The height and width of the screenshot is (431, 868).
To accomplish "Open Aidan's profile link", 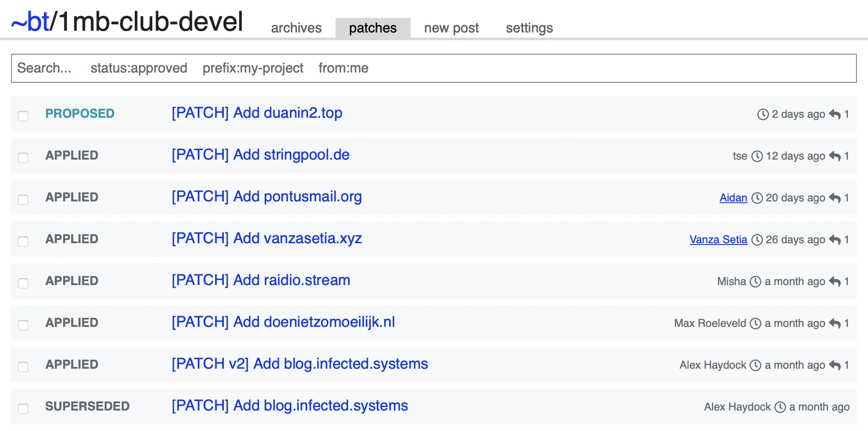I will 733,198.
